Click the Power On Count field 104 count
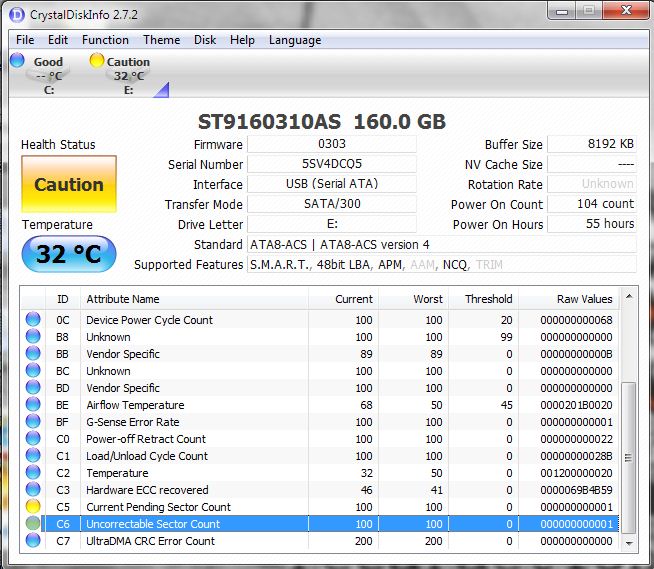This screenshot has height=569, width=654. [592, 204]
